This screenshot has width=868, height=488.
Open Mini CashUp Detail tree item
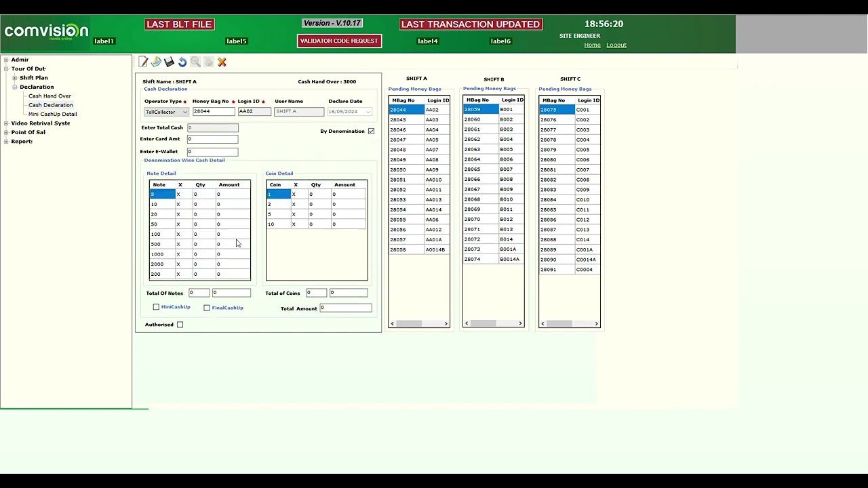point(52,114)
